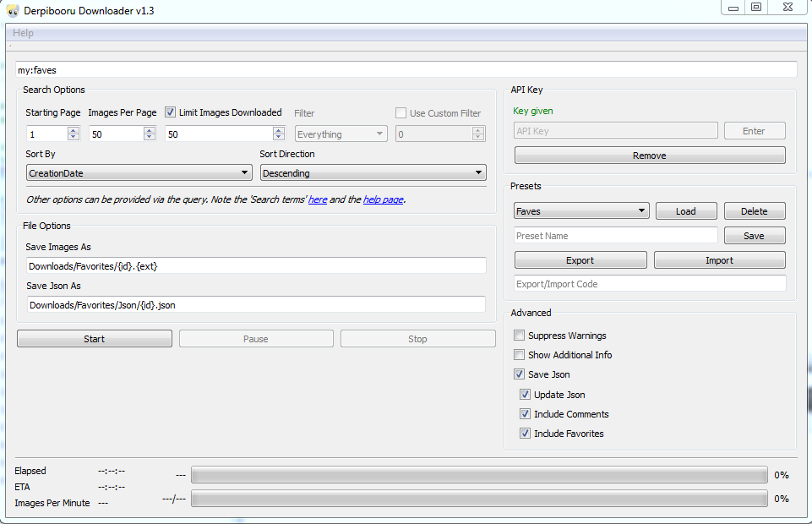The width and height of the screenshot is (812, 524).
Task: Close the Derpibooru Downloader window
Action: click(787, 8)
